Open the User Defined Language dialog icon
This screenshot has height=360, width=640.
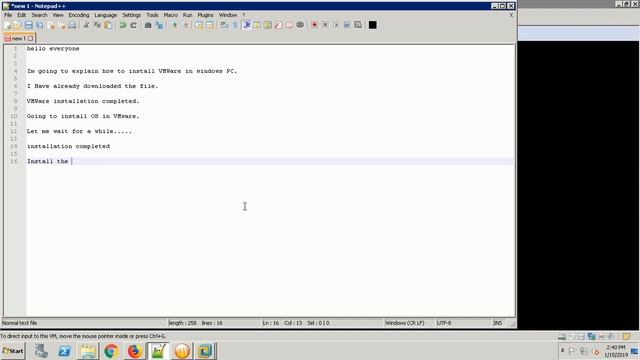tap(257, 25)
